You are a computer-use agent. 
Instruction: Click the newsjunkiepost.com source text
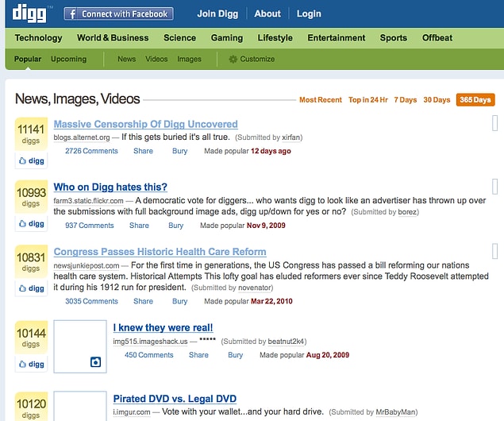tap(87, 265)
